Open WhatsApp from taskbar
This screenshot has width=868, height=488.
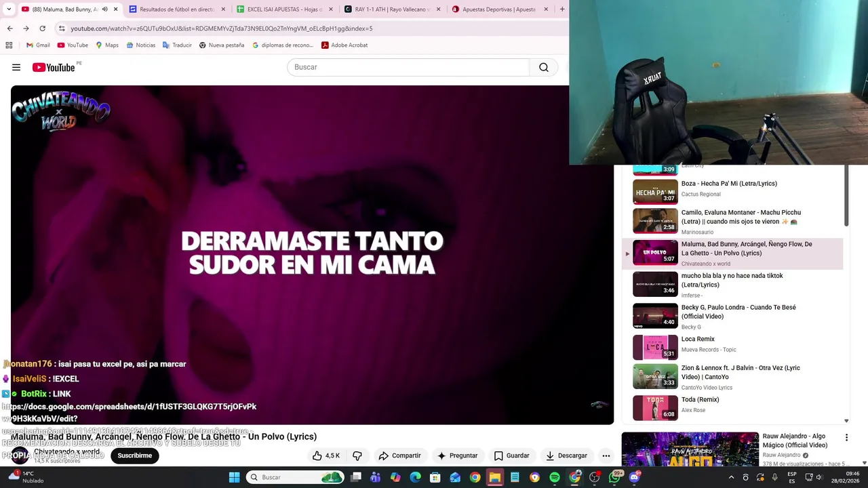(615, 477)
